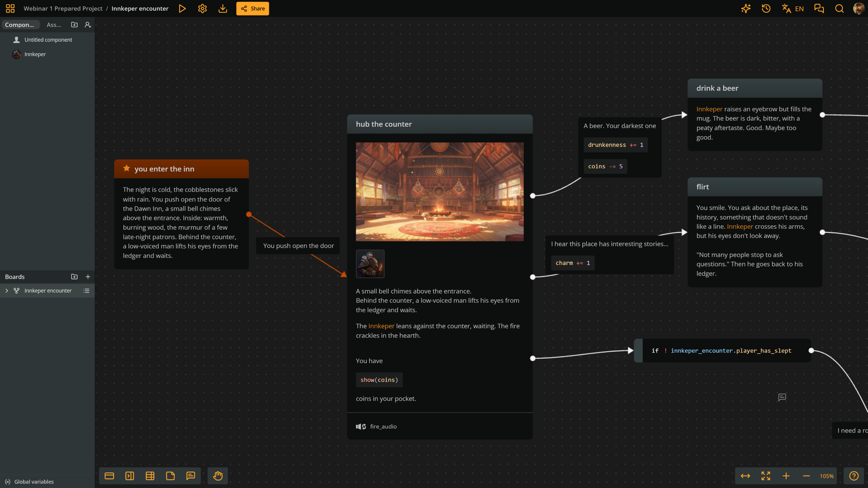Click the Innkeper portrait thumbnail in hub node
Image resolution: width=868 pixels, height=488 pixels.
pos(370,264)
